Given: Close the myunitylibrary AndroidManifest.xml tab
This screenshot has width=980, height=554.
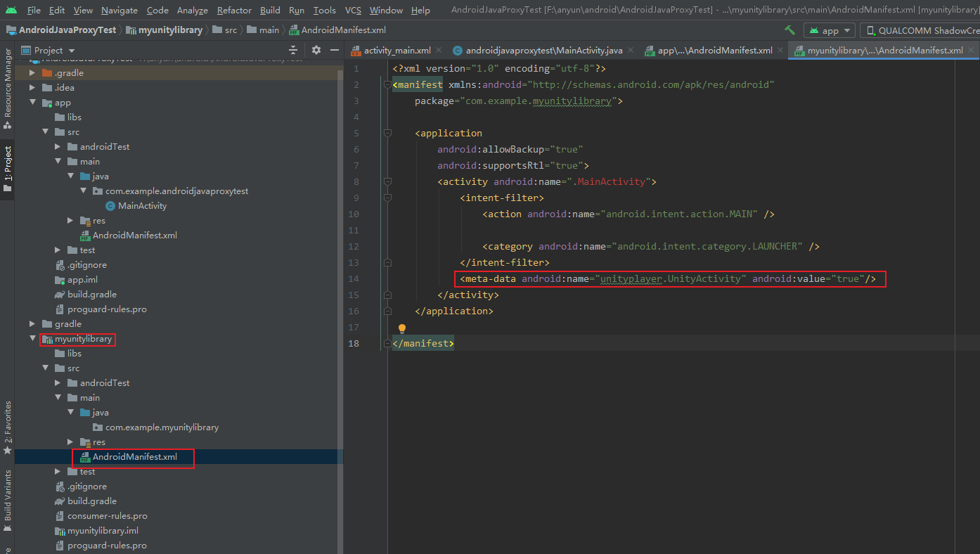Looking at the screenshot, I should click(971, 50).
